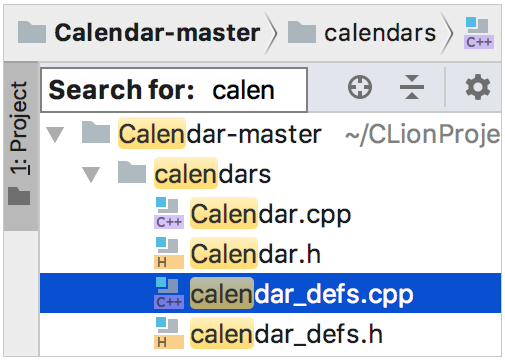Open the Project panel settings gear

pos(478,87)
